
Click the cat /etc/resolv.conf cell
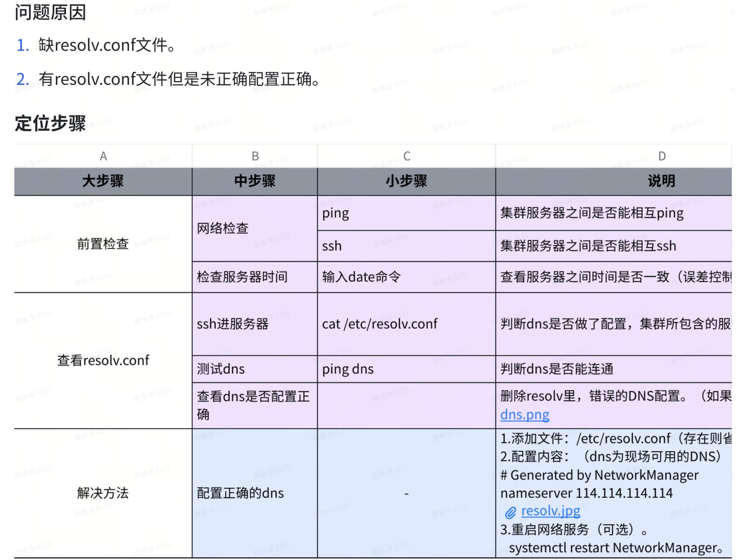coord(379,324)
